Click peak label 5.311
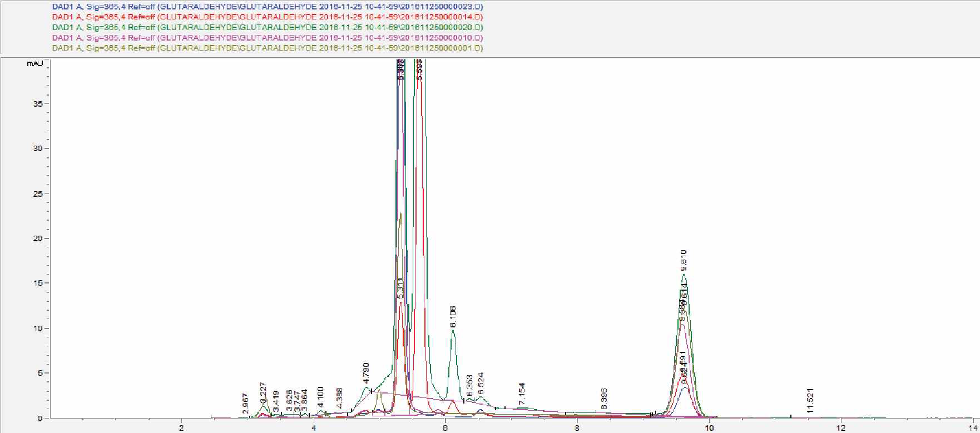The width and height of the screenshot is (980, 433). [x=400, y=288]
